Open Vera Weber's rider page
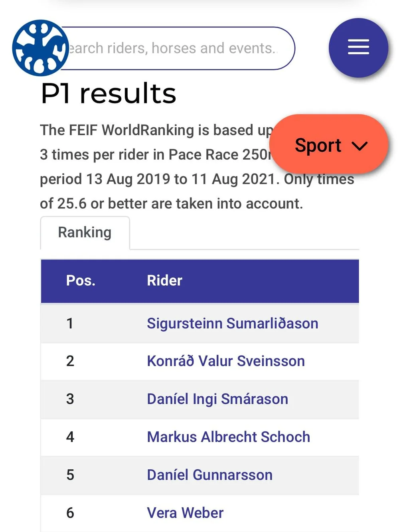 point(185,513)
